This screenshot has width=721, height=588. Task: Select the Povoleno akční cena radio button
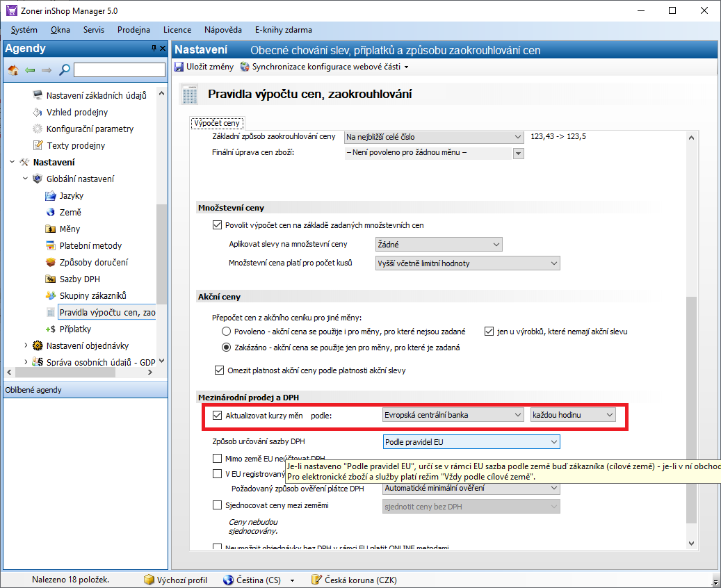coord(226,332)
